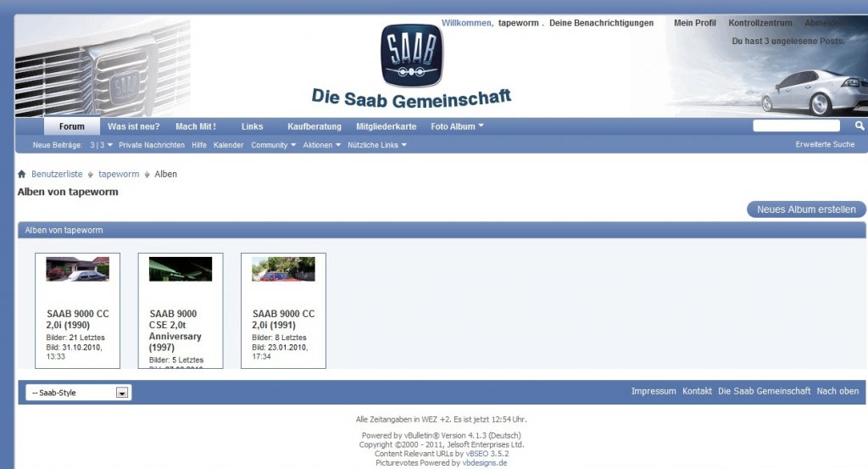Open the Saab-Style theme selector

(79, 393)
